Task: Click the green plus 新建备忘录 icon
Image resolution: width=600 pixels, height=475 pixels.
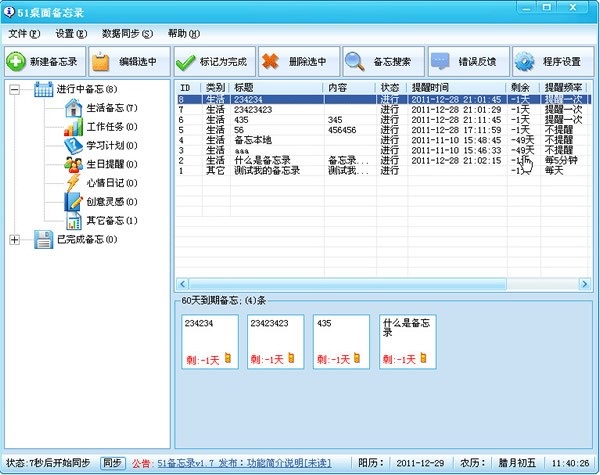Action: [16, 62]
